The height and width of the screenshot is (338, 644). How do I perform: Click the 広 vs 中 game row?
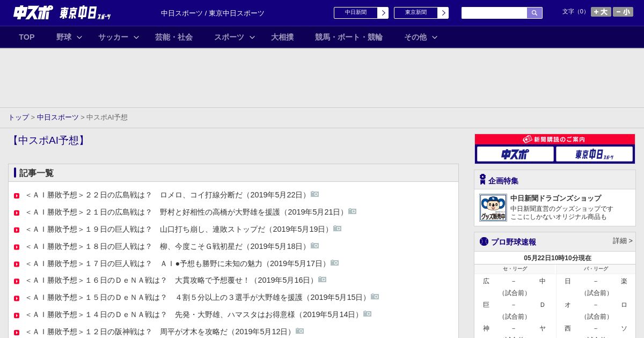(x=515, y=281)
